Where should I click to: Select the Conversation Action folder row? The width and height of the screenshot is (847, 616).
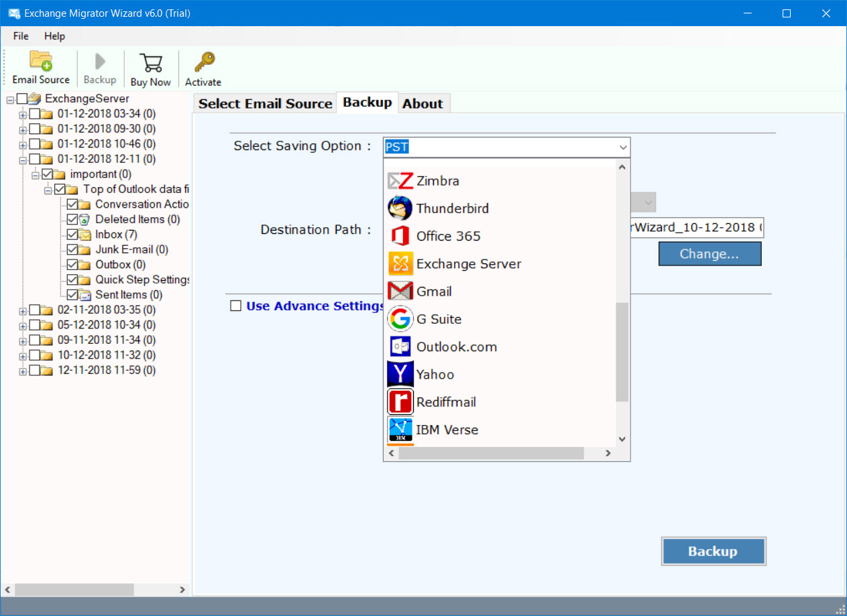(x=142, y=204)
